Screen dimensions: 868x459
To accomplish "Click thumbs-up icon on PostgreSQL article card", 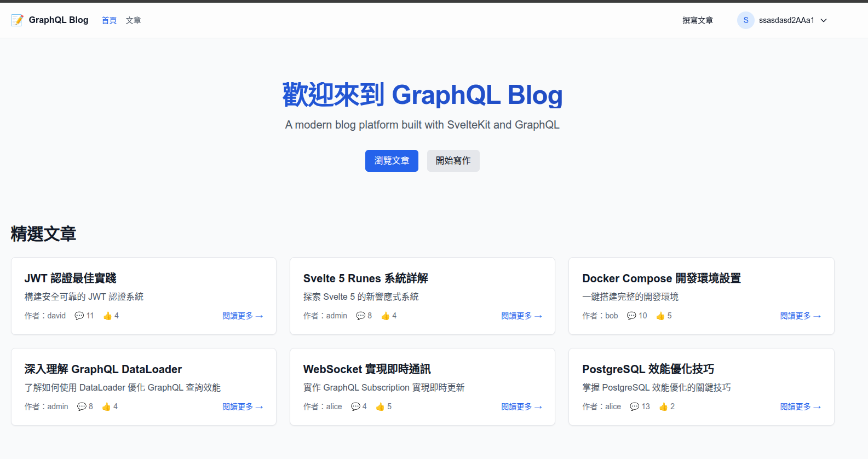I will [x=663, y=406].
